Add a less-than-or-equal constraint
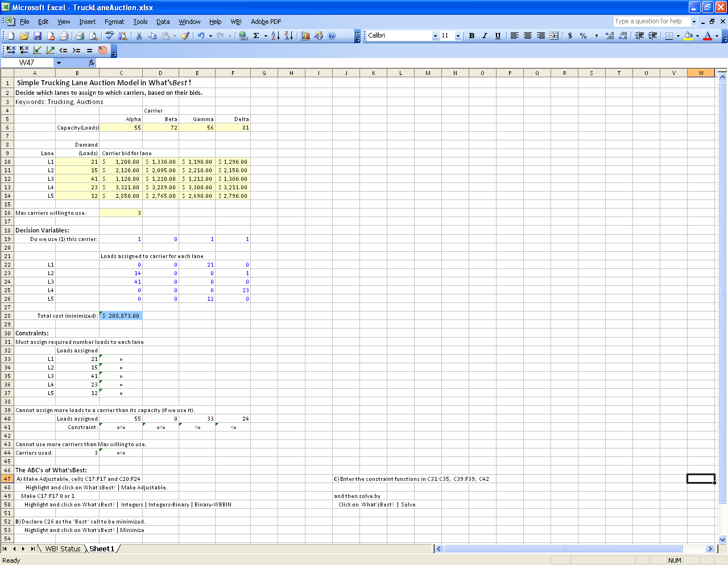This screenshot has width=728, height=565. click(x=63, y=50)
